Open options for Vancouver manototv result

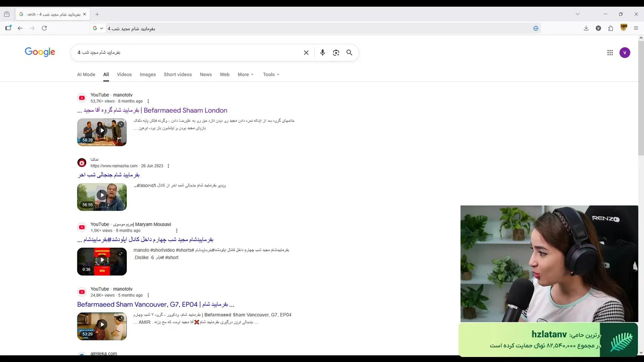pyautogui.click(x=148, y=295)
